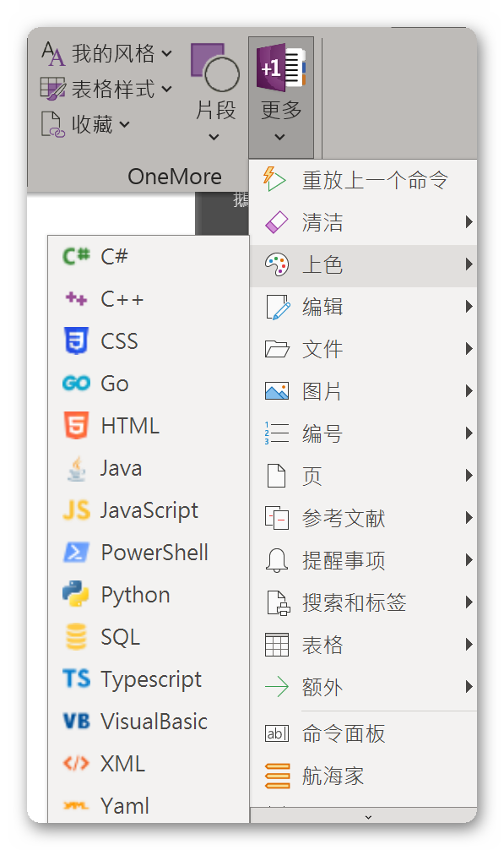This screenshot has height=850, width=504.
Task: Choose the PowerShell icon
Action: pos(76,553)
